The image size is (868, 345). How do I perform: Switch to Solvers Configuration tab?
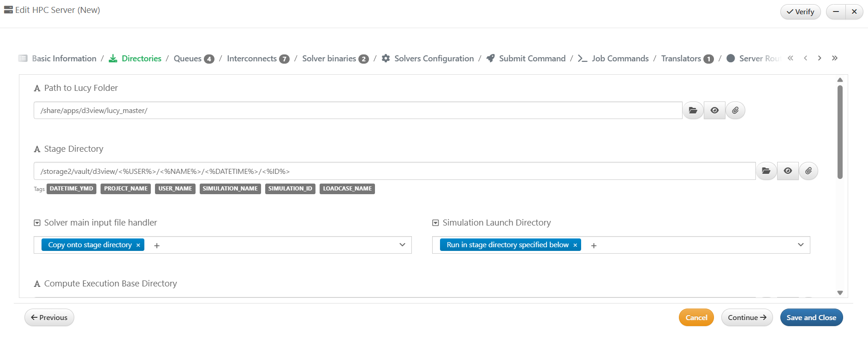coord(434,59)
